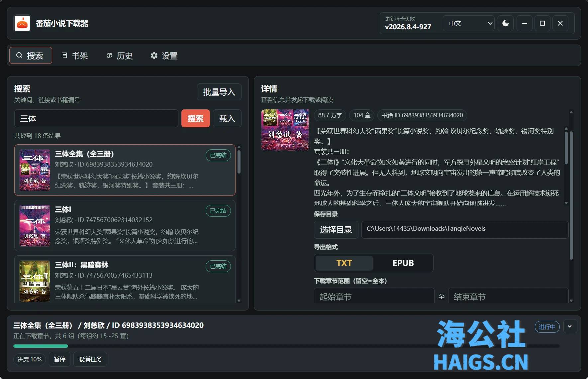This screenshot has width=588, height=379.
Task: Click the 已完结 badge on 三体II
Action: [218, 266]
